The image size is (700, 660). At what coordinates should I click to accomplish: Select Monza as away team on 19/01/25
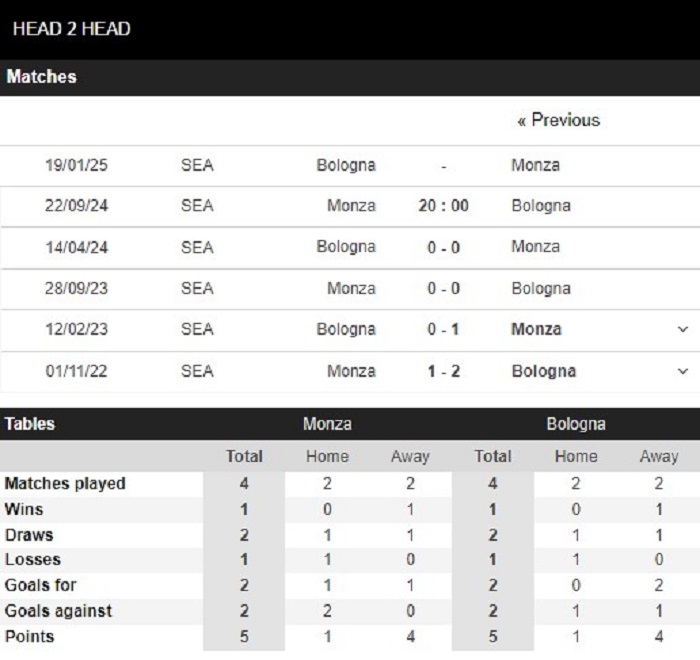tap(535, 165)
